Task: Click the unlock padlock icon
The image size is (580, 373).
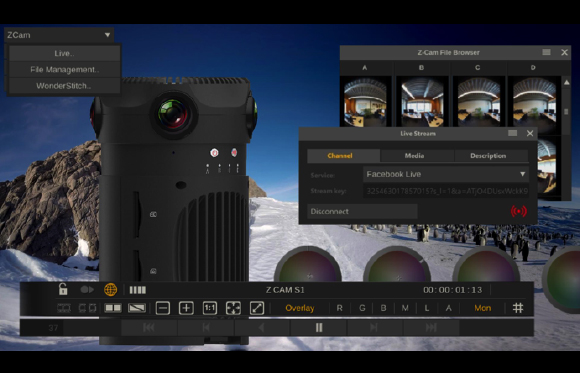Action: pos(63,289)
